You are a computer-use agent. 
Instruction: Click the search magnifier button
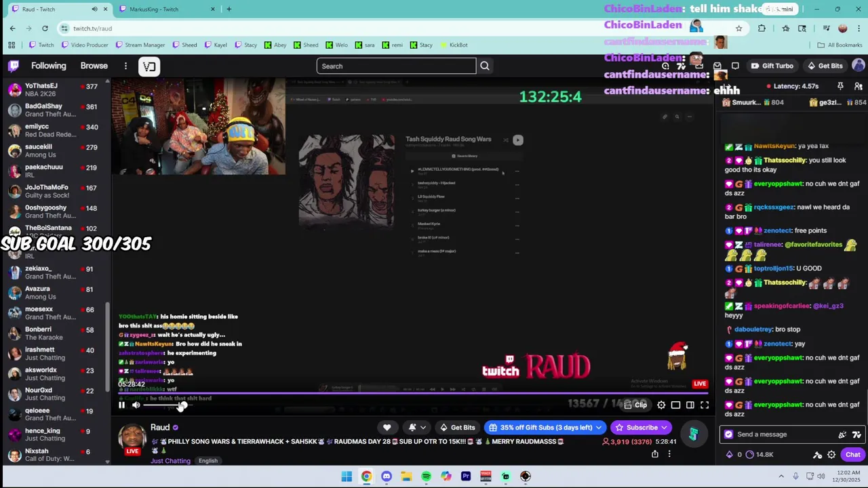click(x=485, y=66)
